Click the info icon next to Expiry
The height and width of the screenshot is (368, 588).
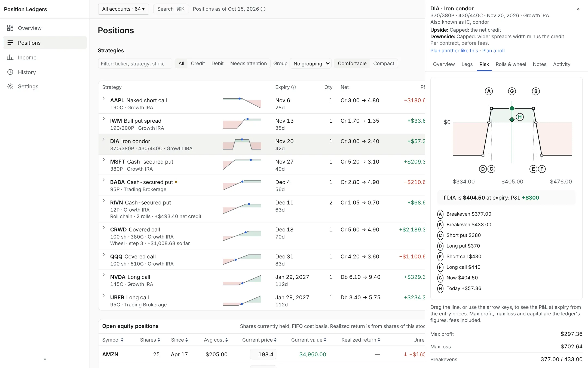[293, 87]
